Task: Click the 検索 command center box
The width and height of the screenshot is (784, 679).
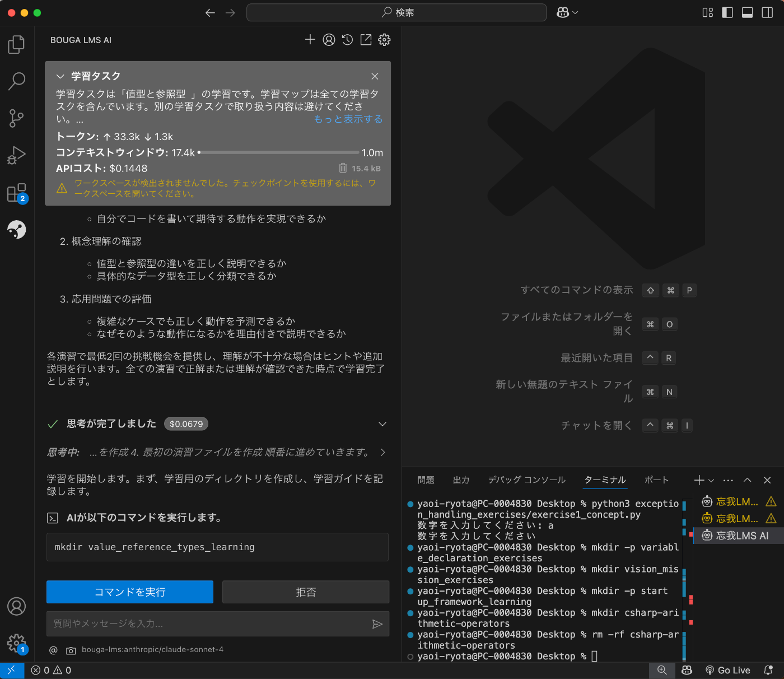Action: (x=396, y=12)
